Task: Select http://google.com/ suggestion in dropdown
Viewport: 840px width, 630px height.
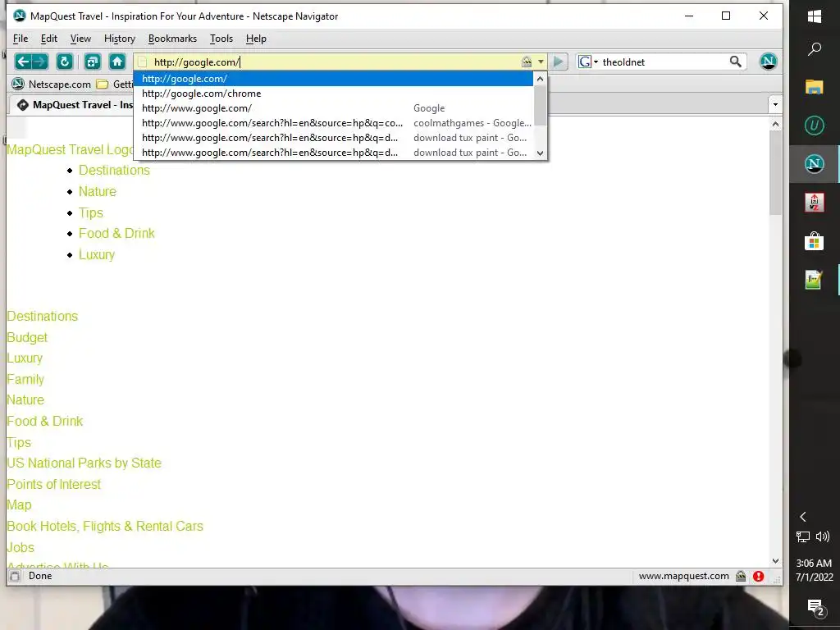Action: 334,79
